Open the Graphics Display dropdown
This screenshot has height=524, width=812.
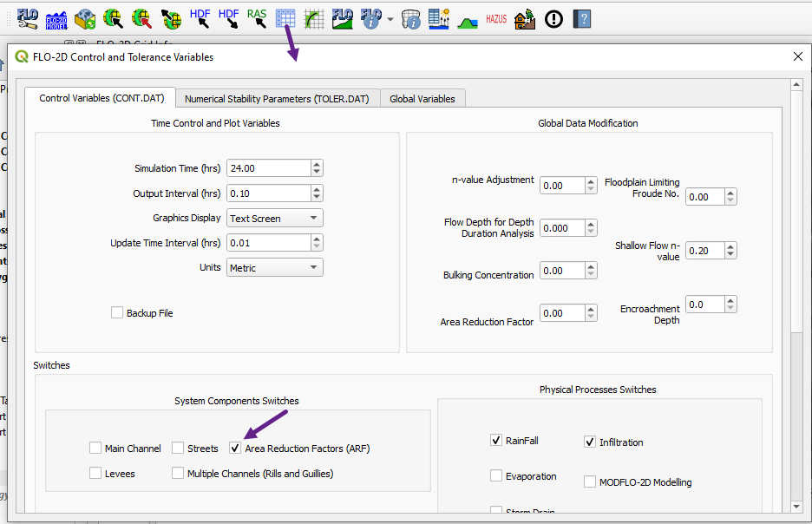pyautogui.click(x=274, y=219)
